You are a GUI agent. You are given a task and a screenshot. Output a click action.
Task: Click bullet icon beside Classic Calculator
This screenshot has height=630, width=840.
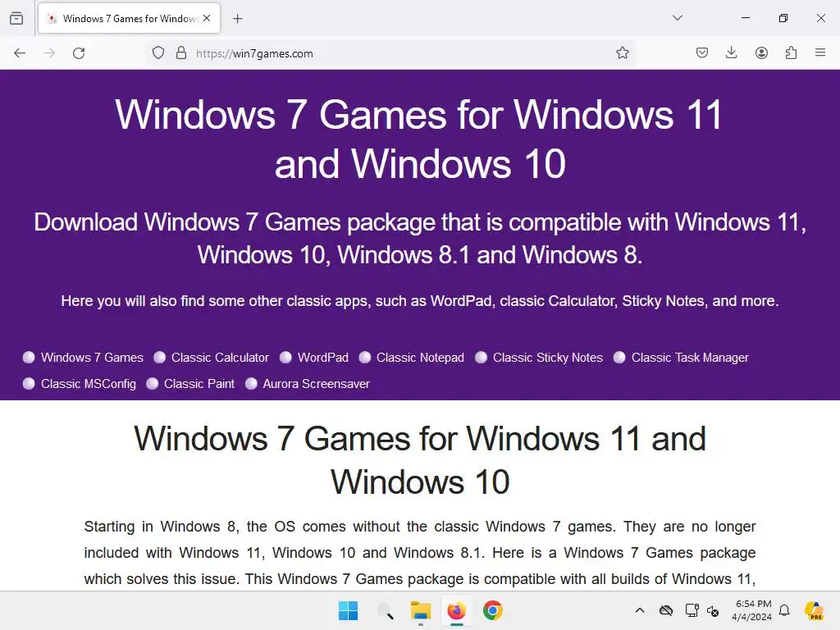160,358
